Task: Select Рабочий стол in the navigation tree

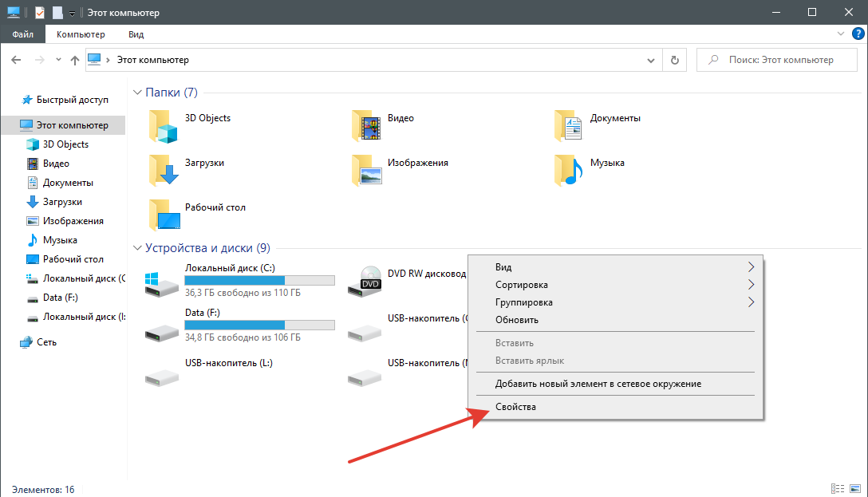Action: point(73,259)
